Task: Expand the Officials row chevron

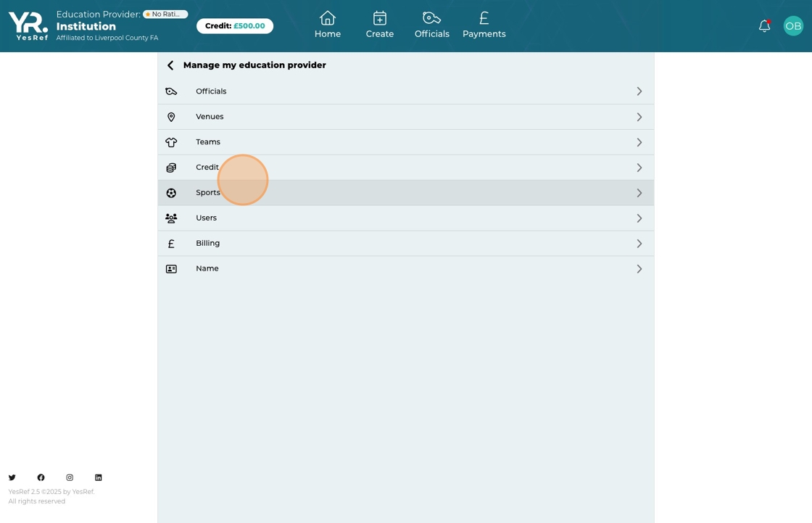Action: [x=639, y=91]
